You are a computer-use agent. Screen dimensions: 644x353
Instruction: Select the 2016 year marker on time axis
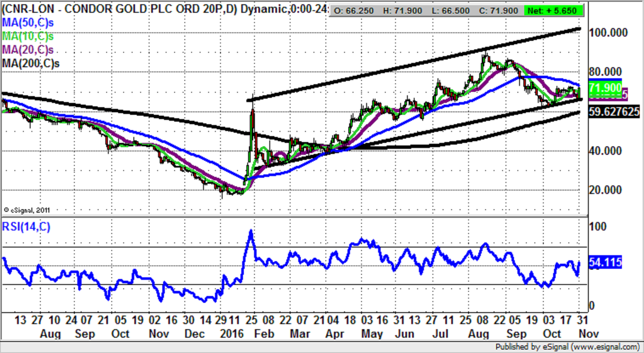click(232, 334)
